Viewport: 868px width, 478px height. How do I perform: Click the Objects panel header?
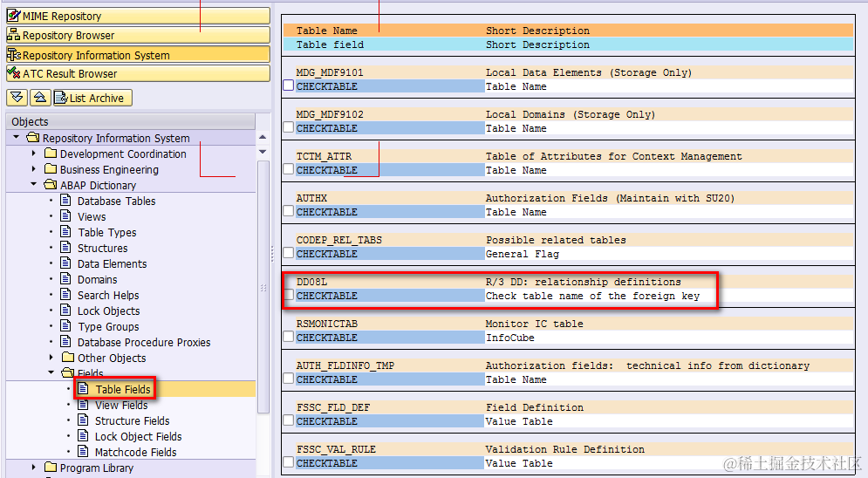click(131, 121)
